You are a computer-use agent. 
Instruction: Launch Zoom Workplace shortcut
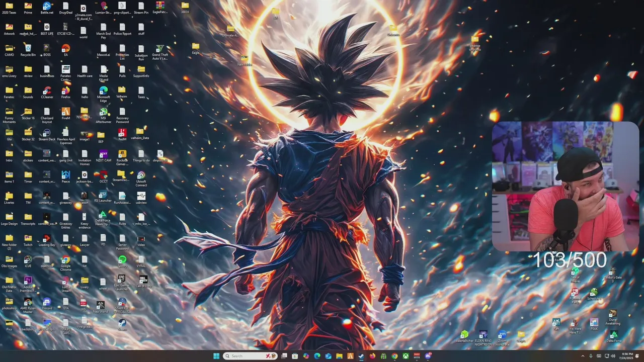(x=502, y=338)
